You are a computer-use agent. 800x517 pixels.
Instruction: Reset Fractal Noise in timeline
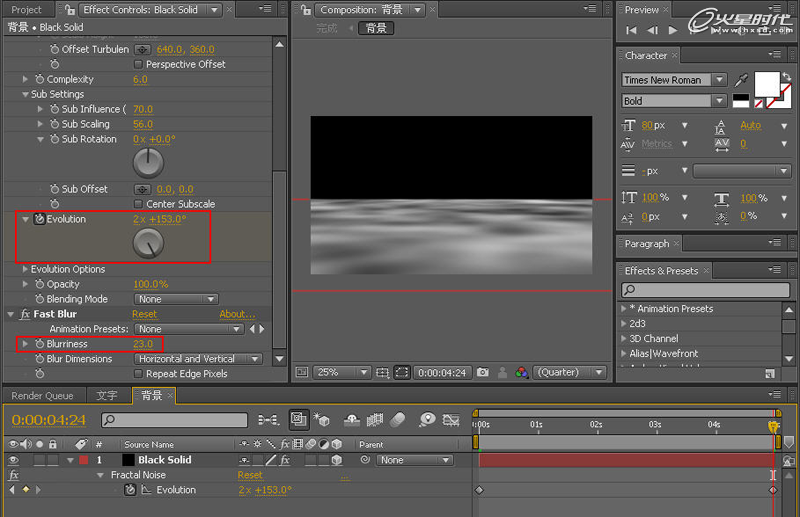(x=250, y=475)
